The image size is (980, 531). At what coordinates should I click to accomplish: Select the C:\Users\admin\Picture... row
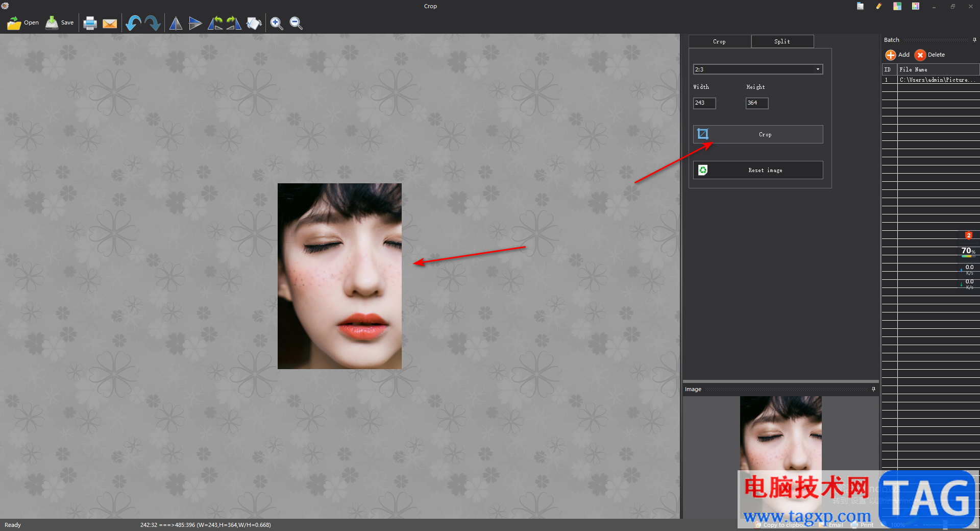(x=930, y=80)
